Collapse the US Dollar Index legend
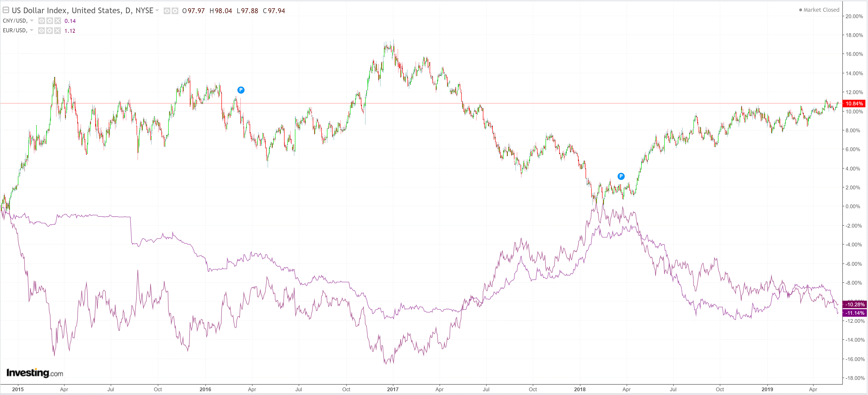Viewport: 868px width, 395px height. [6, 10]
